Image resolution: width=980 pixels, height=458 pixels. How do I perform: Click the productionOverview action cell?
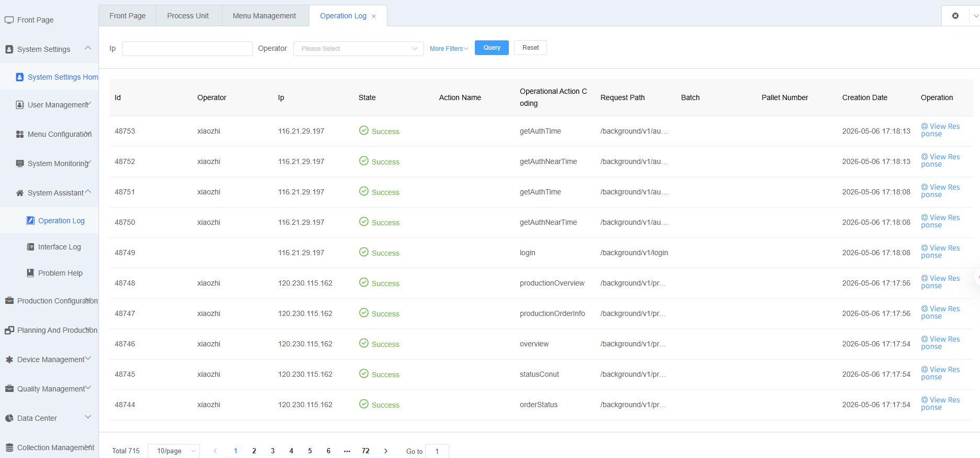click(552, 283)
